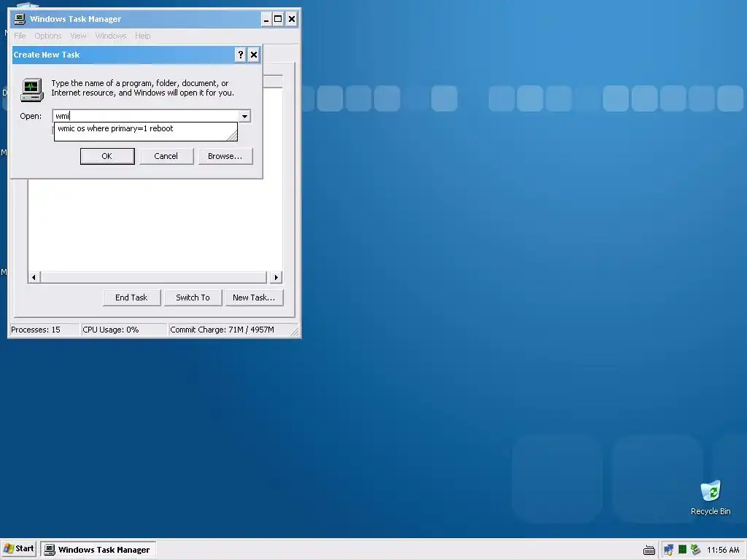Click the CPU Usage: 0% status entry
747x560 pixels.
click(124, 330)
